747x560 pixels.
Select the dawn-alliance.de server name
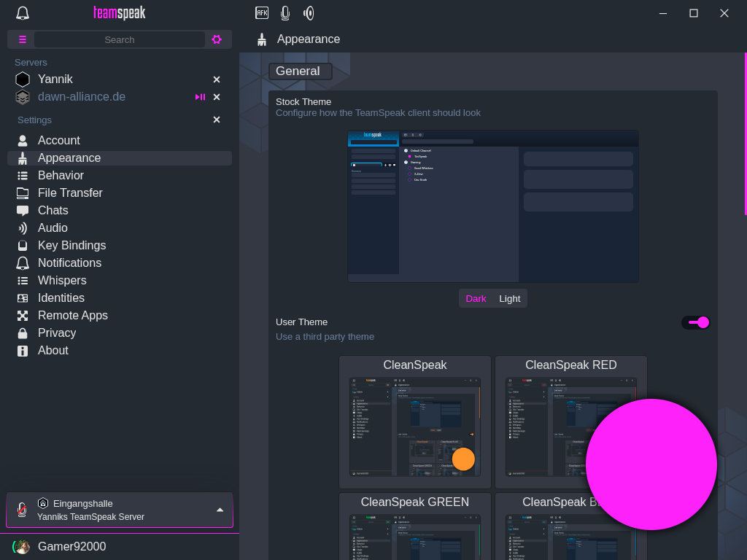82,97
